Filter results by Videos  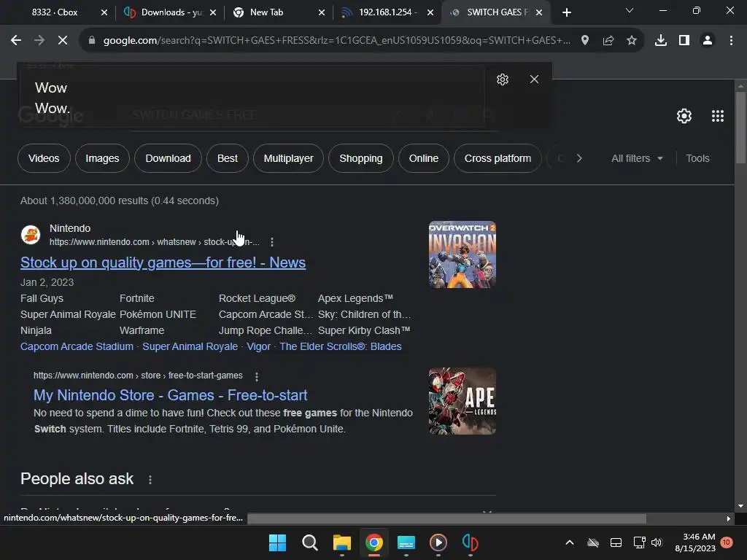tap(44, 158)
